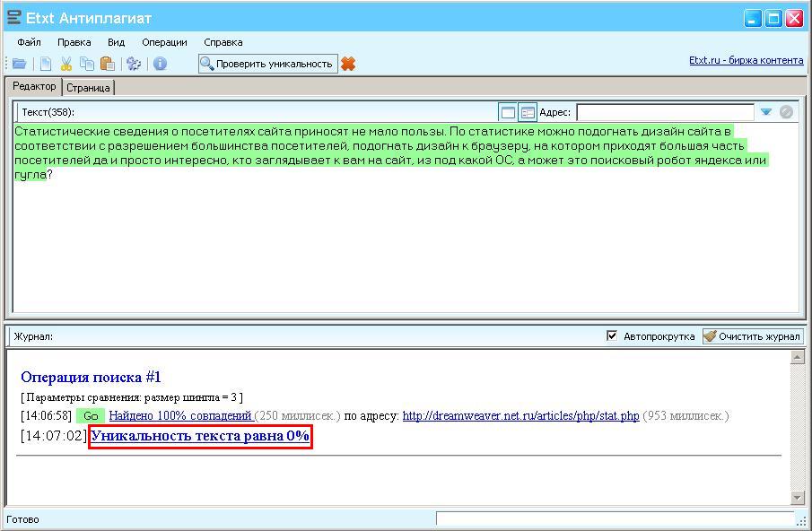The height and width of the screenshot is (531, 812).
Task: Click journal scrollbar down arrow
Action: [x=798, y=497]
